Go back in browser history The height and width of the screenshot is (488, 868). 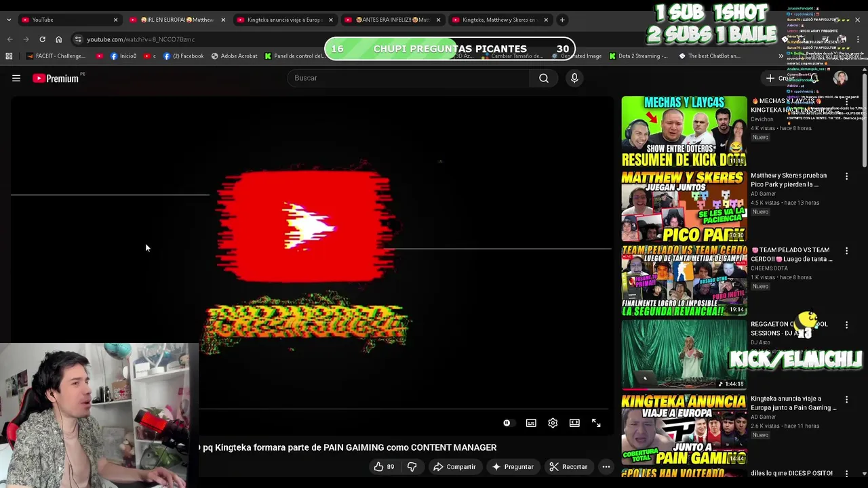click(9, 39)
